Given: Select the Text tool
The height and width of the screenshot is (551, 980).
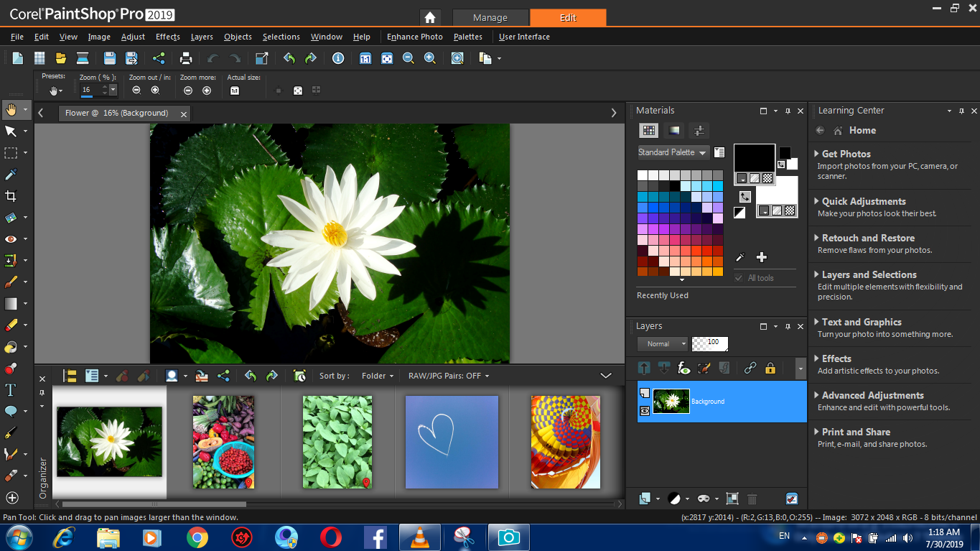Looking at the screenshot, I should 11,390.
